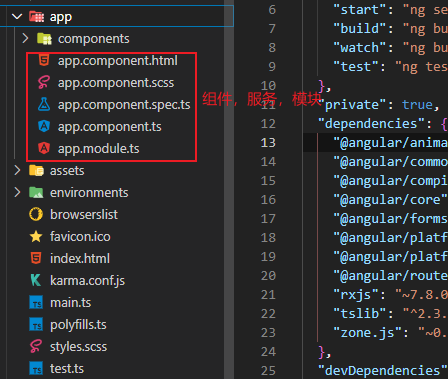This screenshot has width=448, height=379.
Task: Click the browserslist file icon
Action: 36,214
